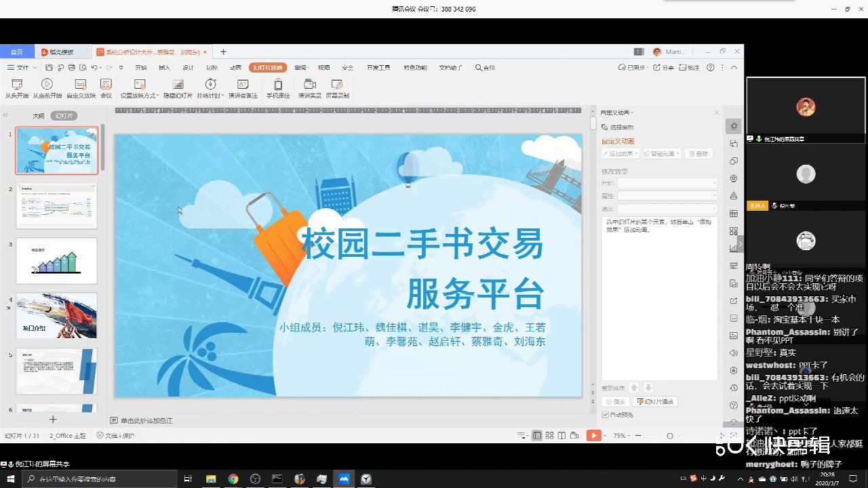Click shapes icon in right sidebar
Image resolution: width=868 pixels, height=488 pixels.
734,161
